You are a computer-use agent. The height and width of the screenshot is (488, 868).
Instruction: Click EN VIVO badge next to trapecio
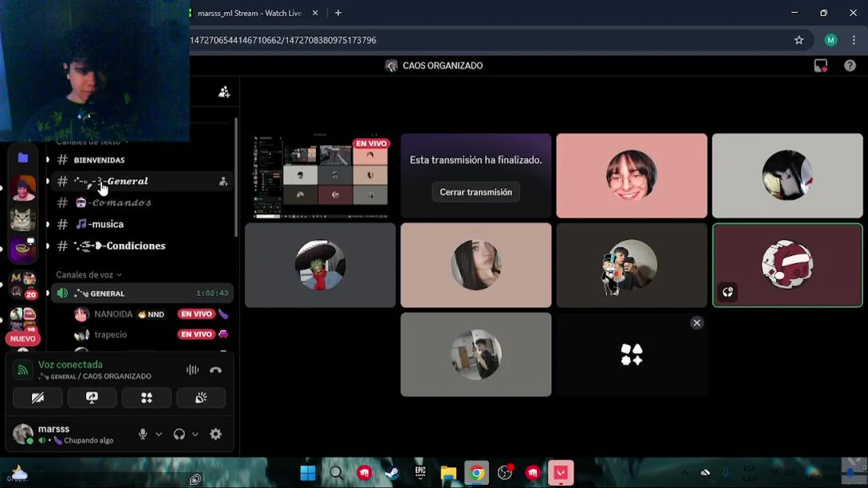click(x=196, y=334)
